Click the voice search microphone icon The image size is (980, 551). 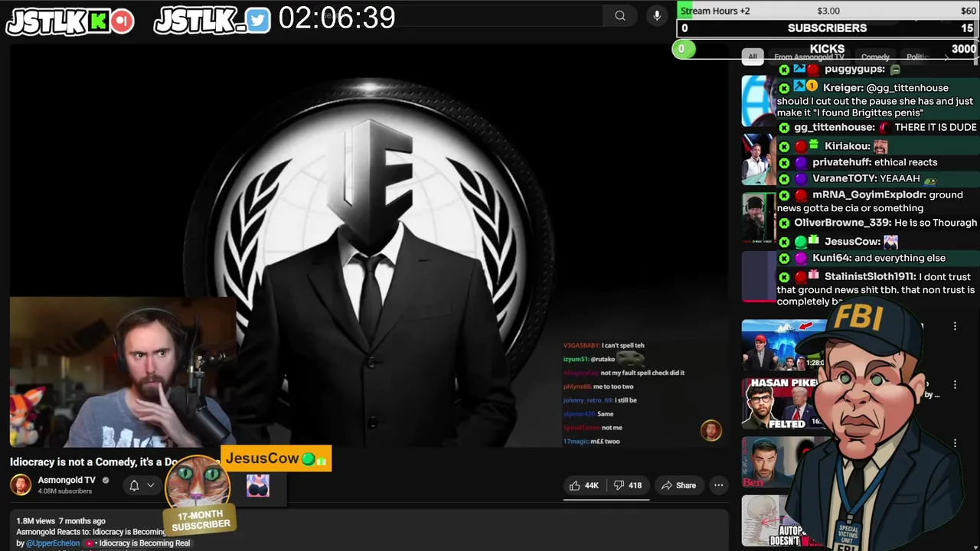tap(656, 15)
